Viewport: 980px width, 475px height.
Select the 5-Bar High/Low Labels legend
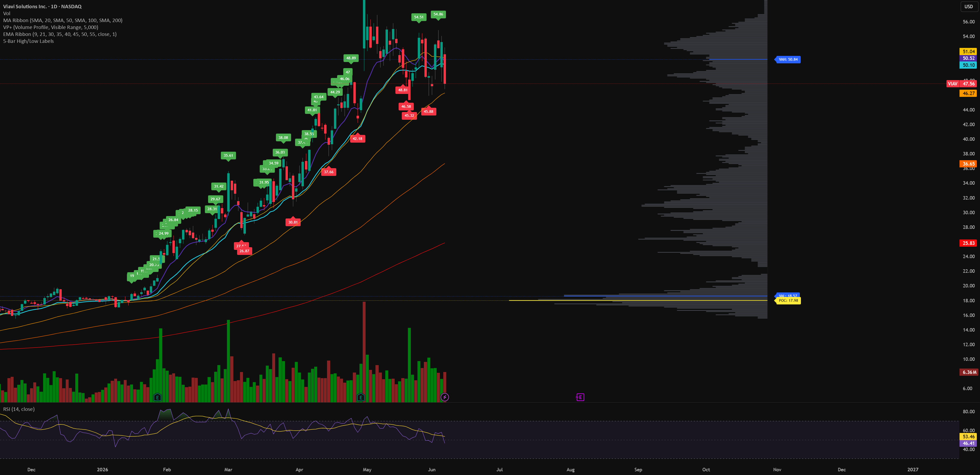tap(28, 41)
